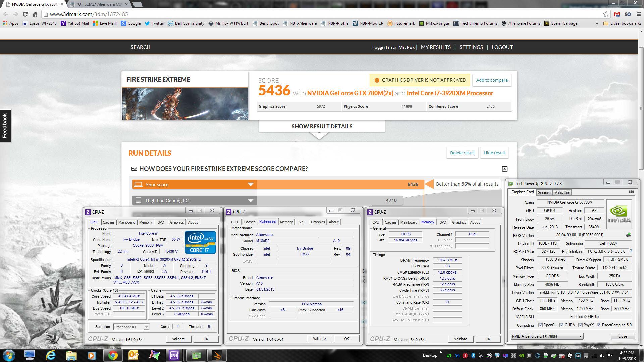Toggle the PhysX checkbox
Image resolution: width=644 pixels, height=362 pixels.
point(580,325)
